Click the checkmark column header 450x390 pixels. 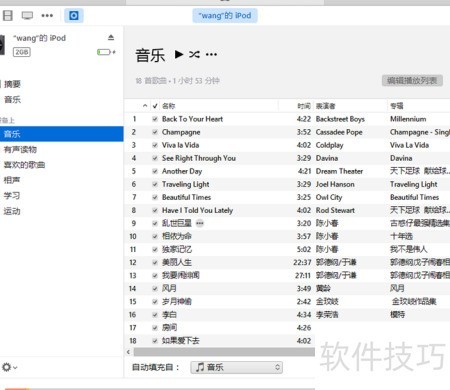pos(155,106)
